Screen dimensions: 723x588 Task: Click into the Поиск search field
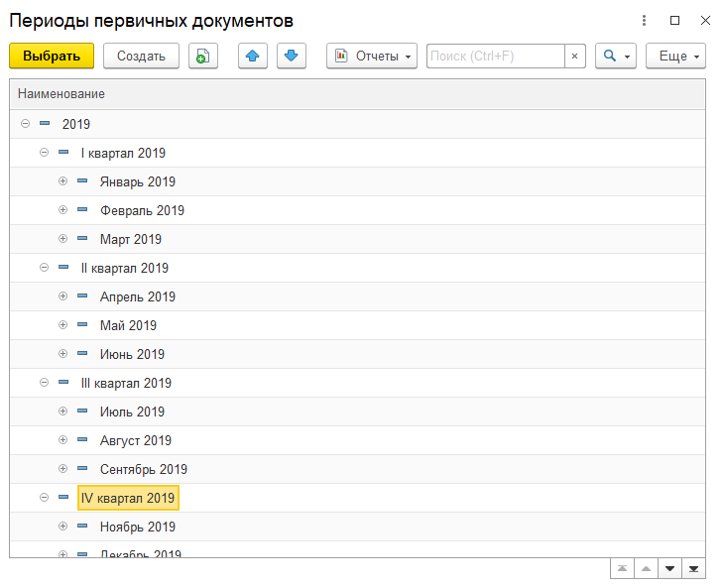pos(495,57)
